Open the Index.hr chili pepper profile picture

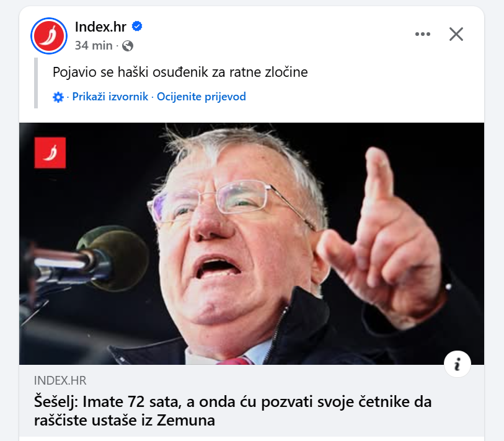point(49,36)
